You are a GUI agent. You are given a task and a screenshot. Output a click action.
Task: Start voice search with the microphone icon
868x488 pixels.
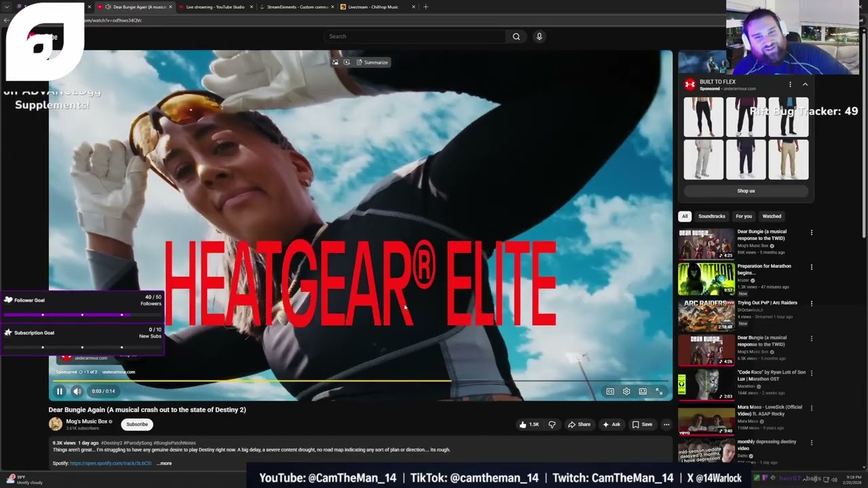tap(539, 37)
